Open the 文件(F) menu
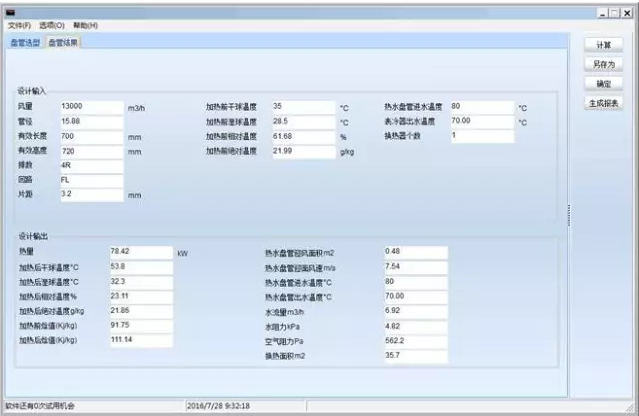 coord(20,25)
